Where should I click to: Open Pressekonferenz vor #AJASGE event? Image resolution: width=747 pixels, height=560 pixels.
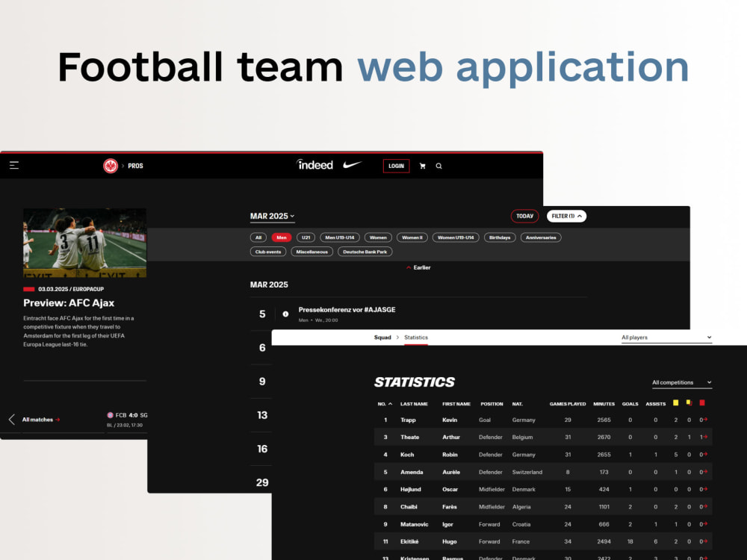click(x=347, y=310)
